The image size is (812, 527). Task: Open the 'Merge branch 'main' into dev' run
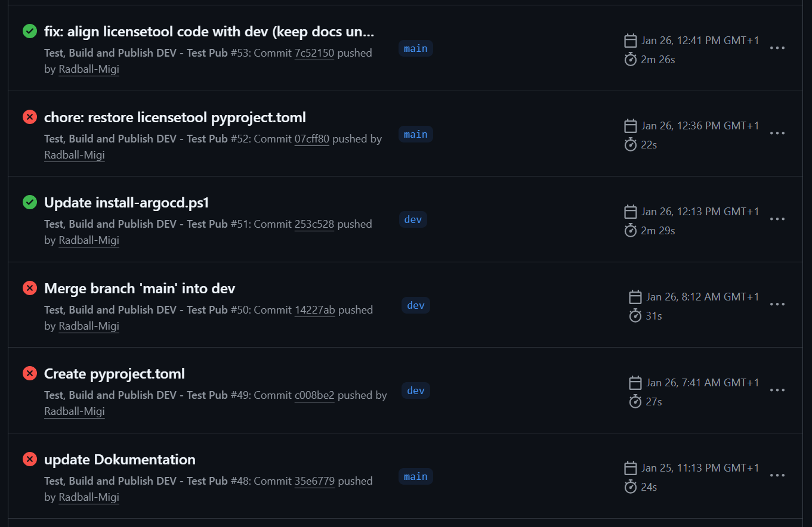point(140,289)
